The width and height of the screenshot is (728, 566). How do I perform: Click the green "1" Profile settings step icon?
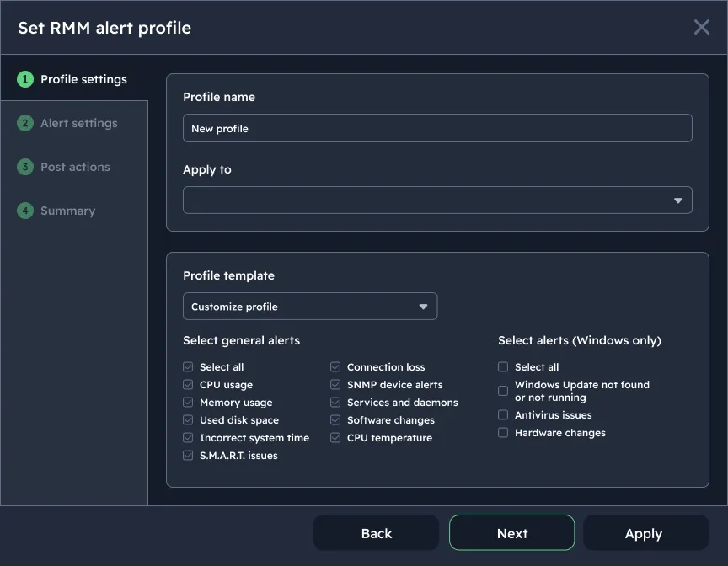pos(24,78)
